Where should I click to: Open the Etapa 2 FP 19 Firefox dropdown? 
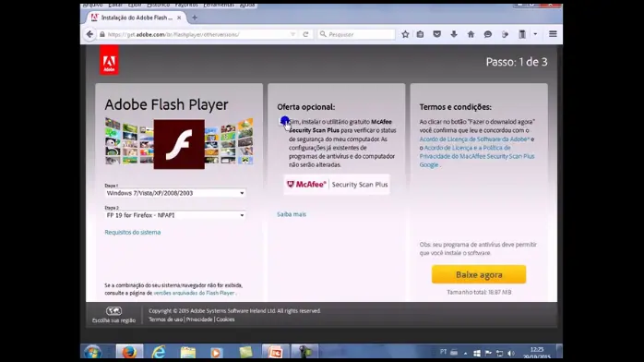175,215
